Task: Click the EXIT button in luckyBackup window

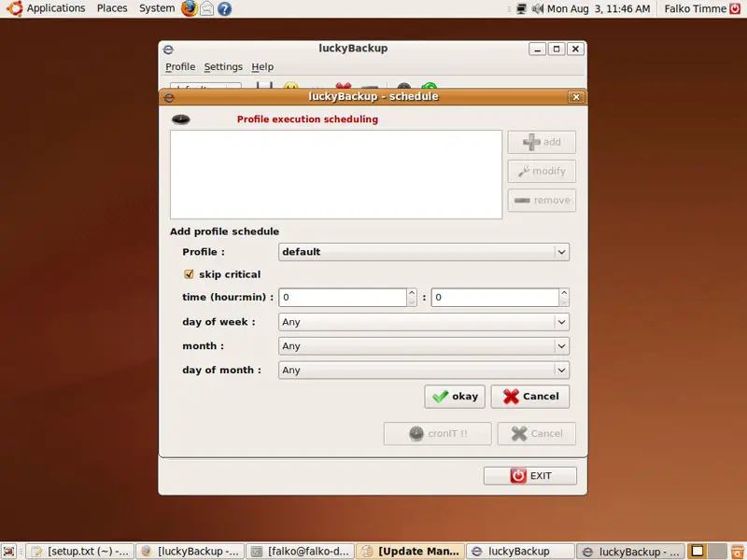Action: 530,476
